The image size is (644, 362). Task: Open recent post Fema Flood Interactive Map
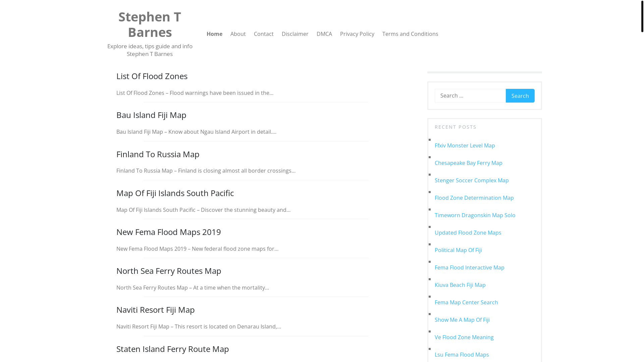(x=469, y=267)
